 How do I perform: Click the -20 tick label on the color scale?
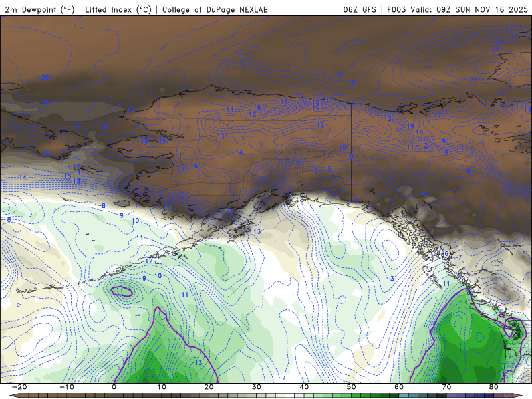19,387
